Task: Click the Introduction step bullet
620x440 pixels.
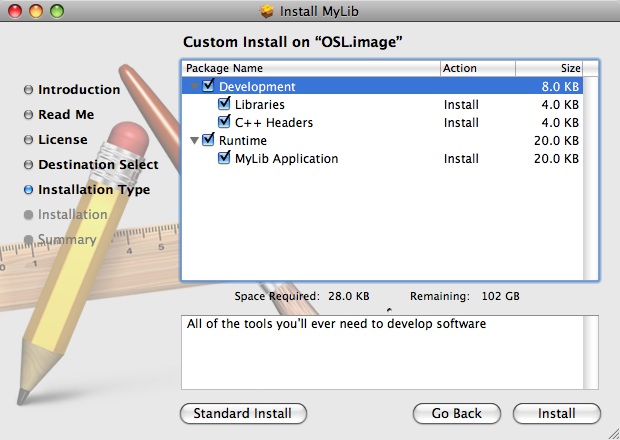Action: [x=28, y=90]
